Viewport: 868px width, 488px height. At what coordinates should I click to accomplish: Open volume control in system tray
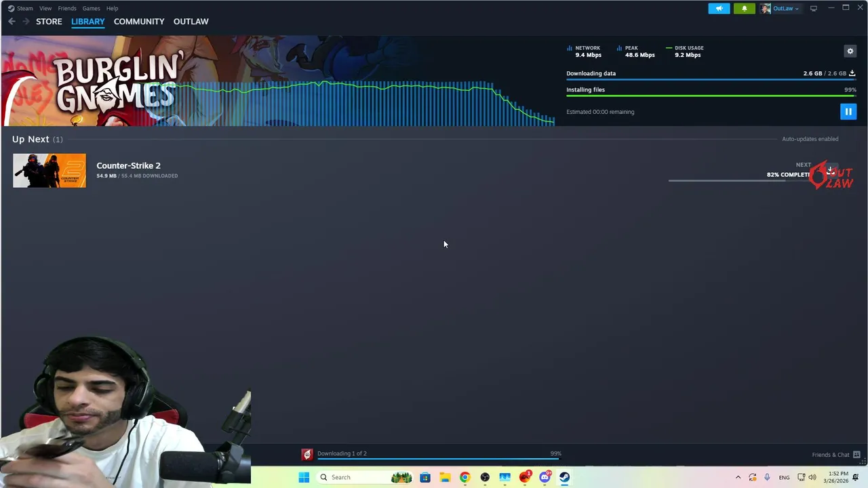(x=812, y=477)
